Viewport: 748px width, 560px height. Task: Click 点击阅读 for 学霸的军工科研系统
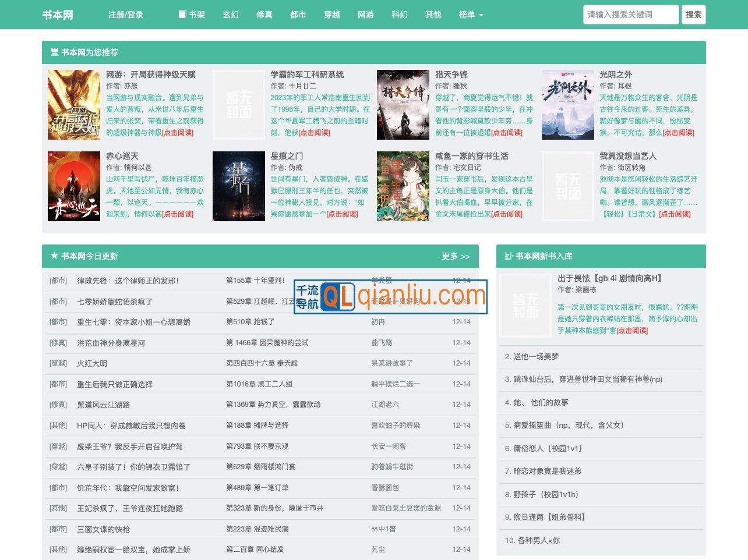[315, 133]
